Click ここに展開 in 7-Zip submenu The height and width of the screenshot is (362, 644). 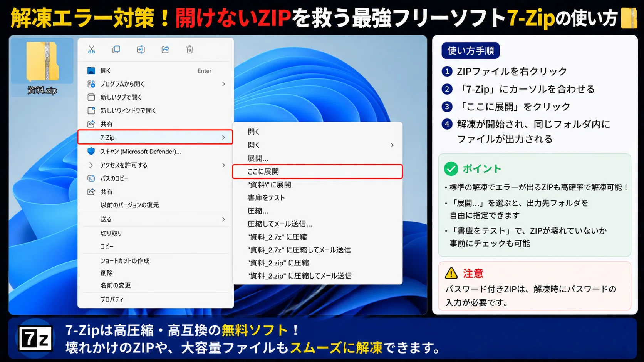coord(317,172)
